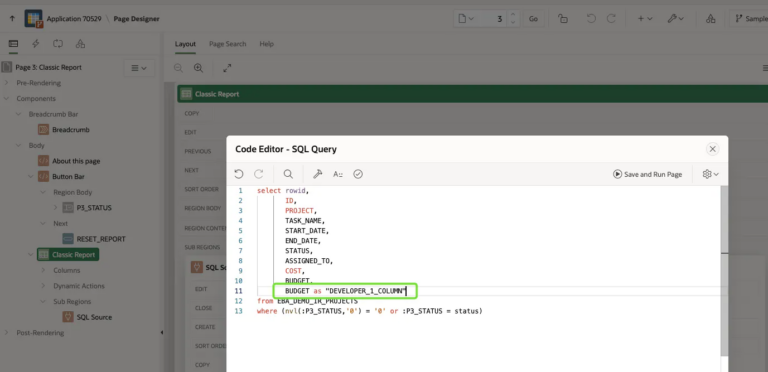
Task: Validate the SQL with checkmark icon
Action: coord(358,174)
